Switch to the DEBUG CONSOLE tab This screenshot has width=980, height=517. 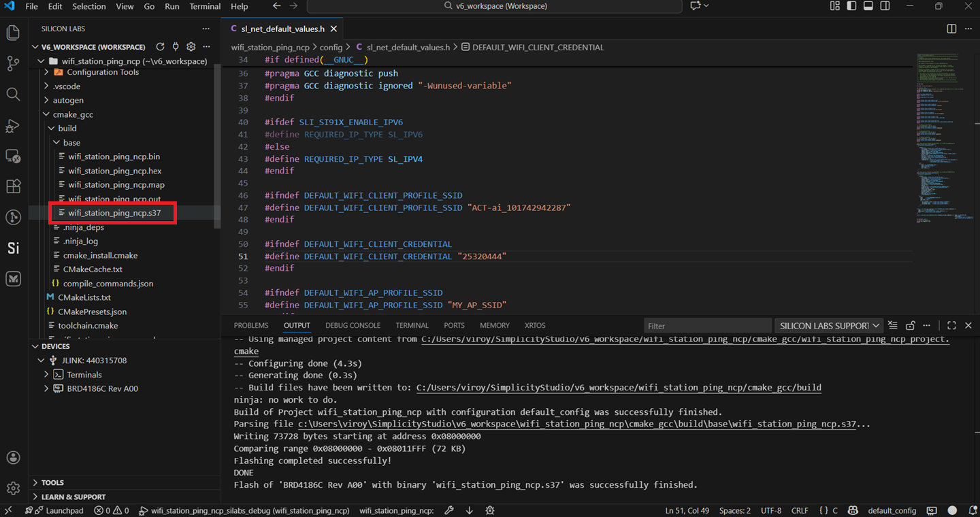click(353, 325)
